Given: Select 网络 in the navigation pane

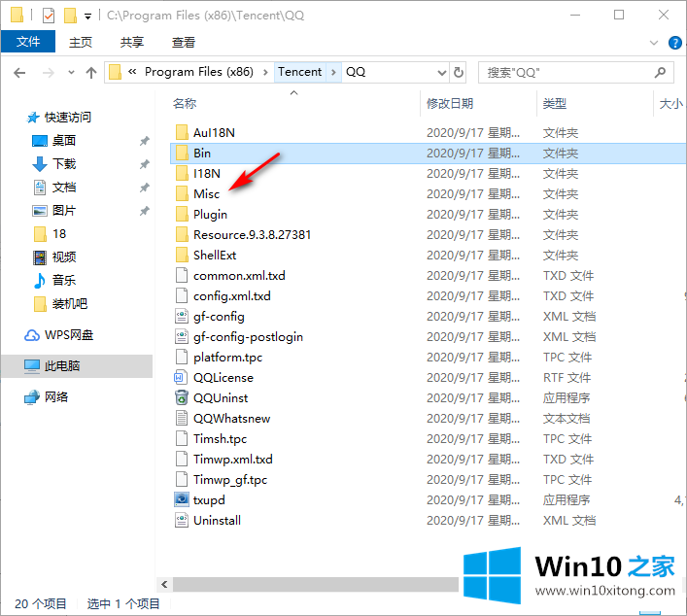Looking at the screenshot, I should 56,397.
